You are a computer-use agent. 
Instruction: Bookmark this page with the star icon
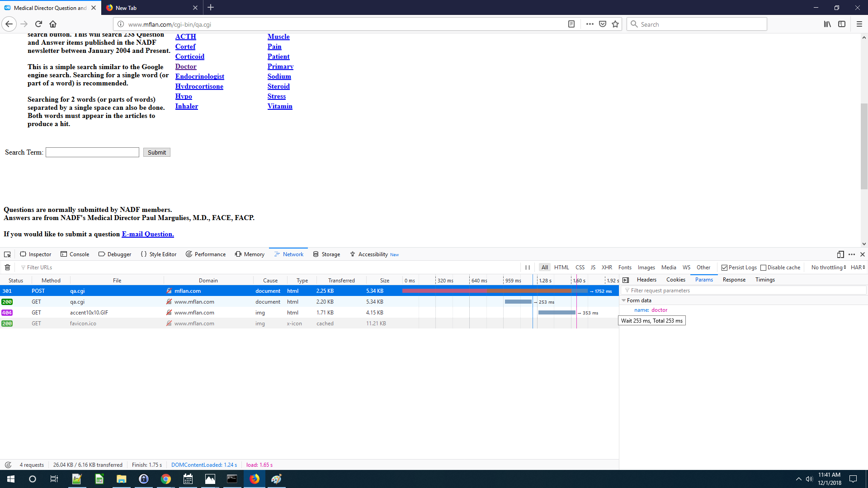[615, 24]
